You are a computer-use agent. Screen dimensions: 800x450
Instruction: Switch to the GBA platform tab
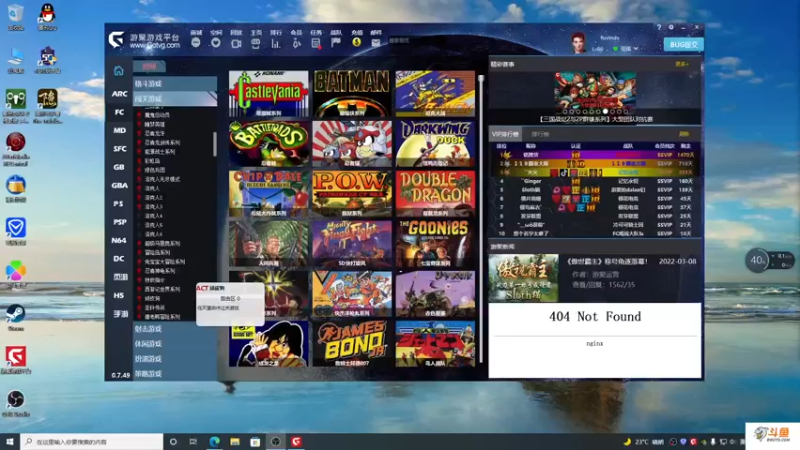[x=119, y=186]
